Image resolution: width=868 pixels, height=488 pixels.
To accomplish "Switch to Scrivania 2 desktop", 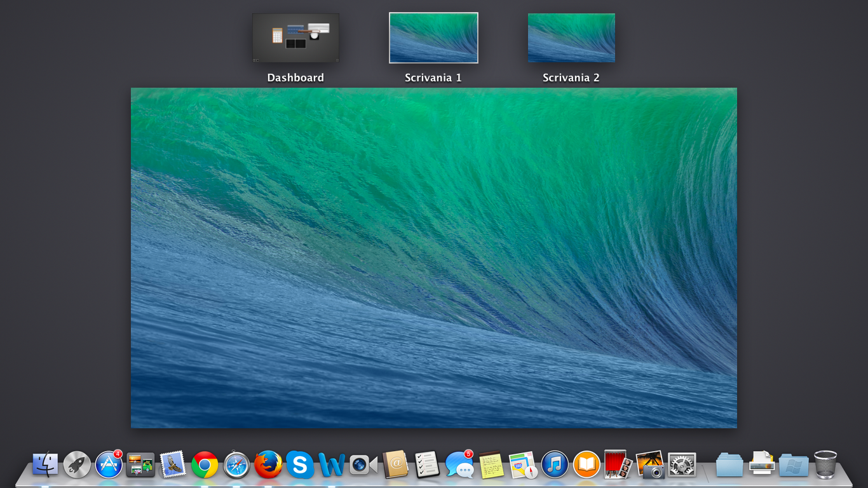I will 571,38.
